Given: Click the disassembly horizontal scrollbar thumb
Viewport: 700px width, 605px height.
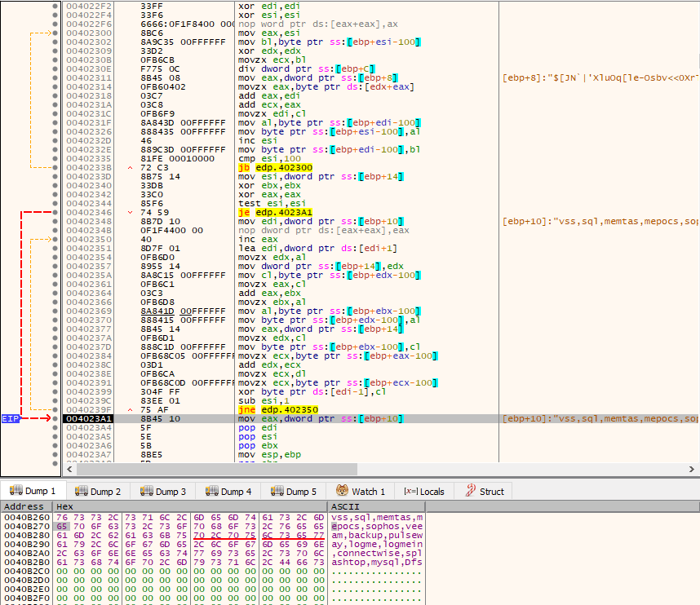Looking at the screenshot, I should (x=217, y=469).
